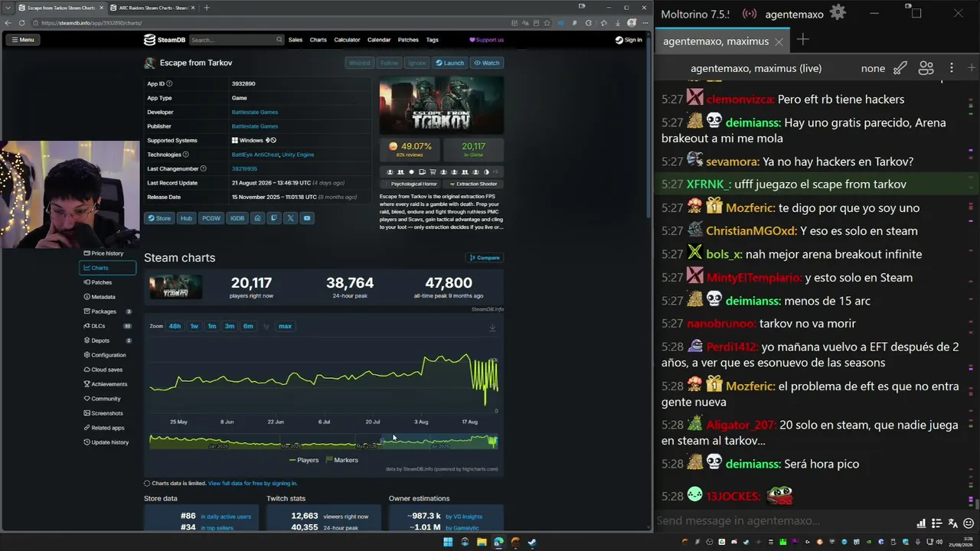The height and width of the screenshot is (551, 980).
Task: Open Battlestate Games publisher link
Action: pyautogui.click(x=255, y=126)
